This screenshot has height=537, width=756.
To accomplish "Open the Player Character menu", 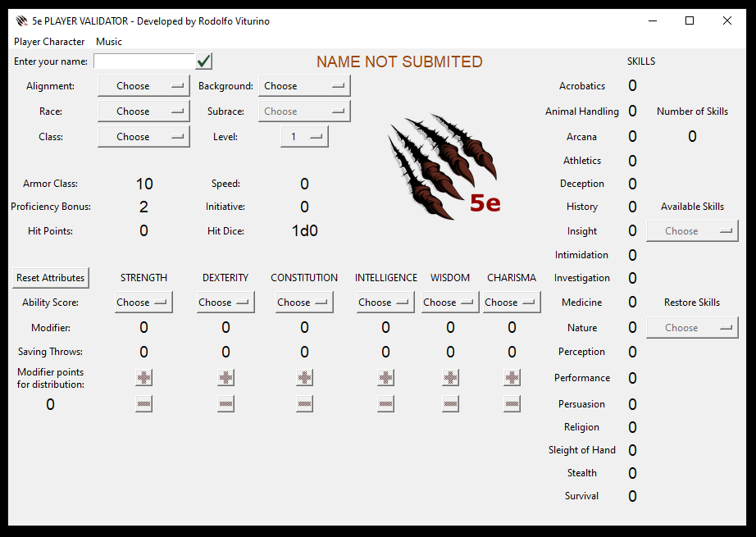I will 49,42.
